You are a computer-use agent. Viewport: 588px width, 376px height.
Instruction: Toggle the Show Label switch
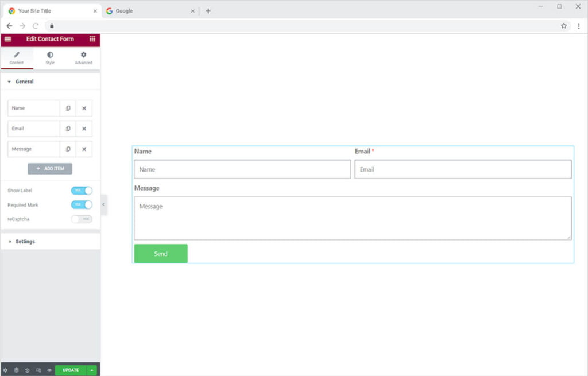pyautogui.click(x=82, y=191)
